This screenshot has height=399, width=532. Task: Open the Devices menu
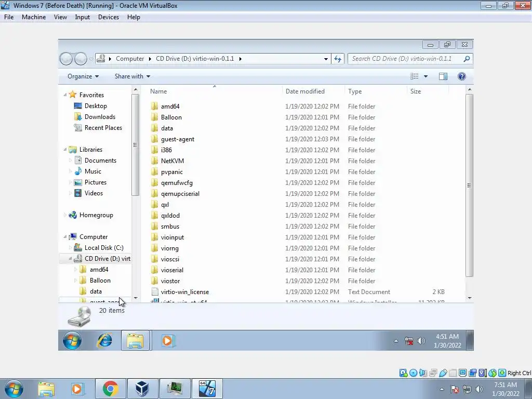coord(108,17)
